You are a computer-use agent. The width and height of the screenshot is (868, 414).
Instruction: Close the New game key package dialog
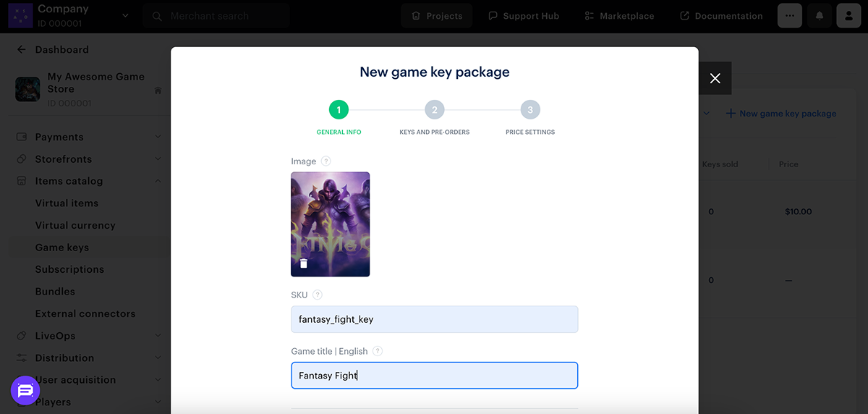715,78
